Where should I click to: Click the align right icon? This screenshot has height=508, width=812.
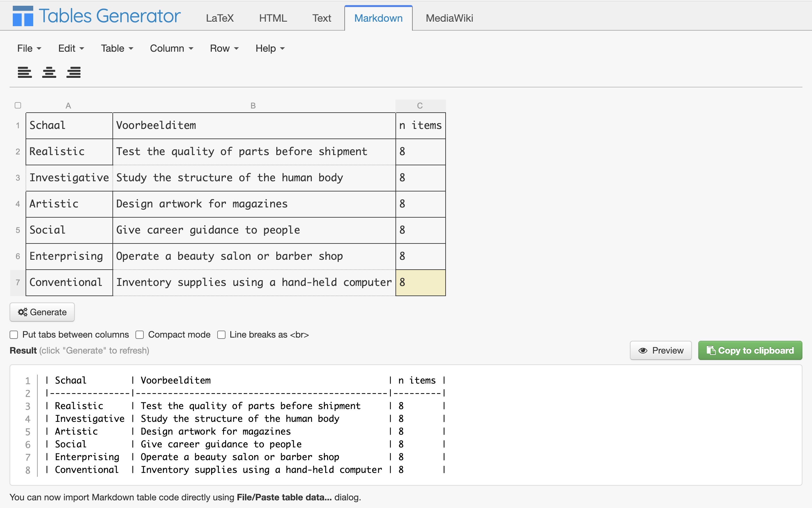[74, 72]
